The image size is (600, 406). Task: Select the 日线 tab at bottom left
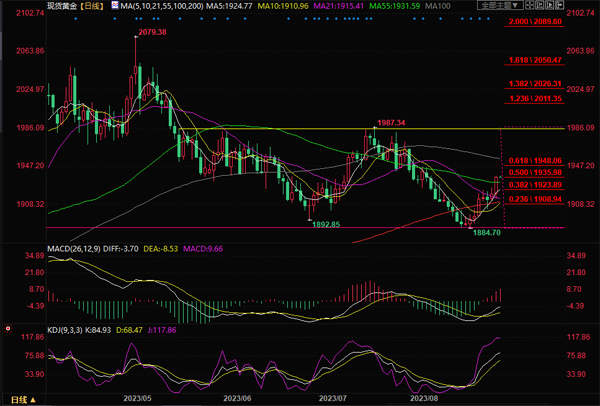coord(16,399)
